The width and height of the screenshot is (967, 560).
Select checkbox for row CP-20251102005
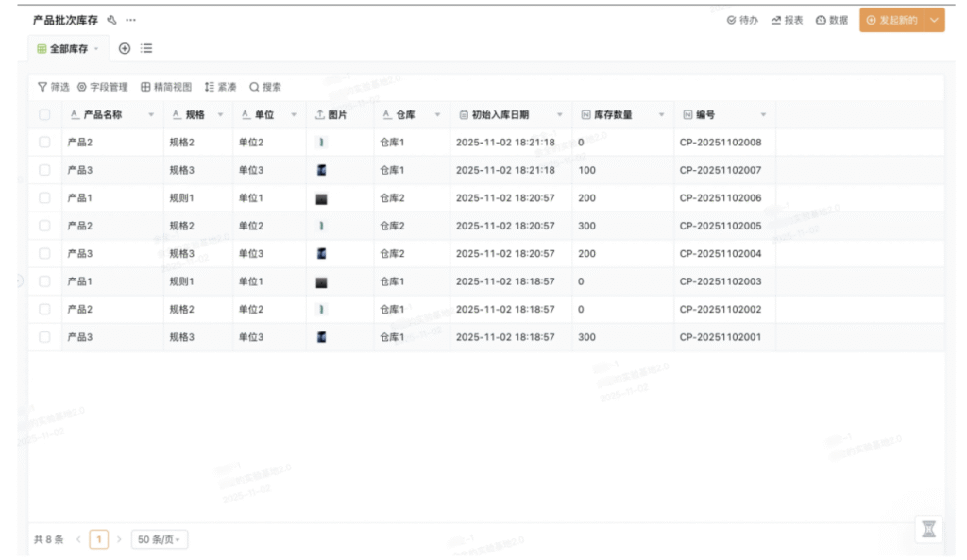tap(44, 226)
